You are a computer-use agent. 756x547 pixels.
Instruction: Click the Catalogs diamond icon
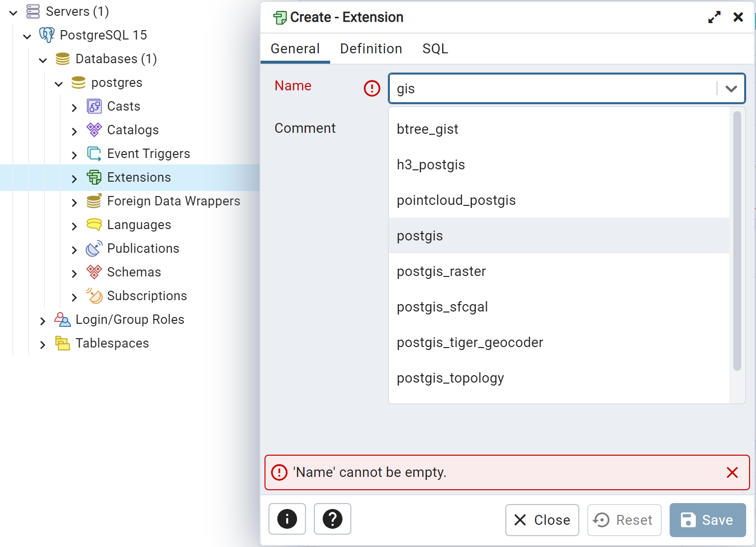click(x=94, y=130)
